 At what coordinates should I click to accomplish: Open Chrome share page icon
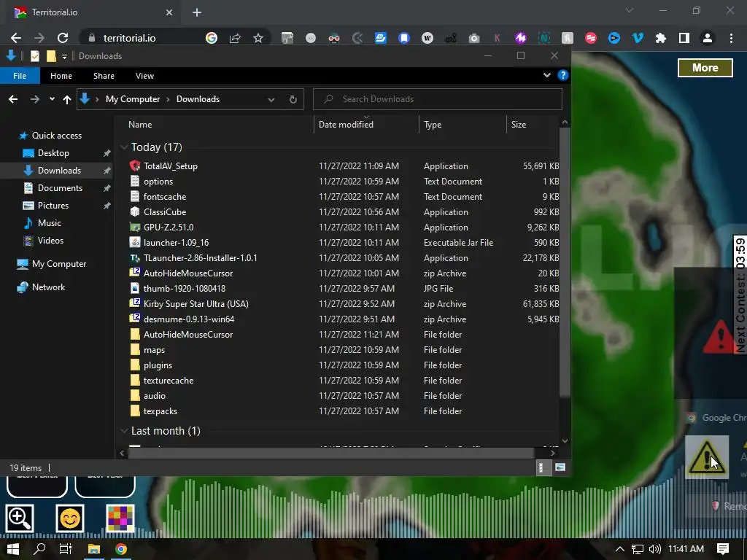click(235, 38)
